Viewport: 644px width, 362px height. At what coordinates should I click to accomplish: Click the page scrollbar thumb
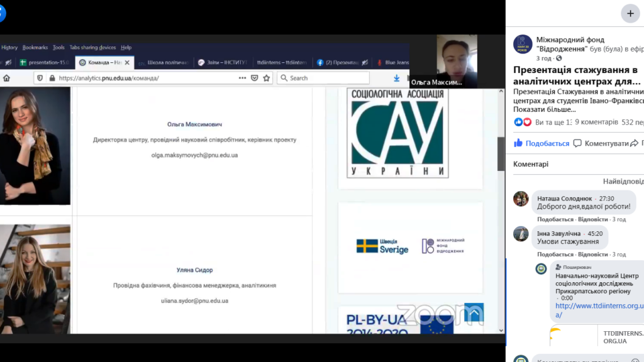click(x=501, y=154)
